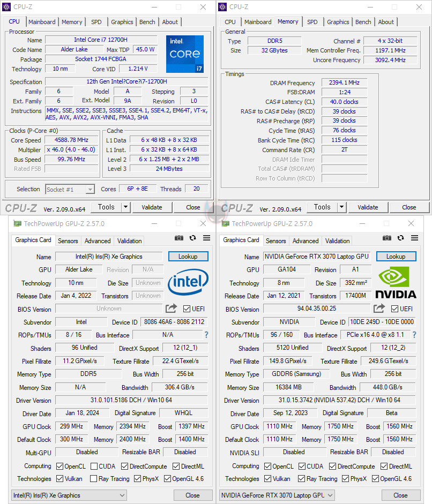Click Tools button in left CPU-Z
432x504 pixels.
point(106,207)
